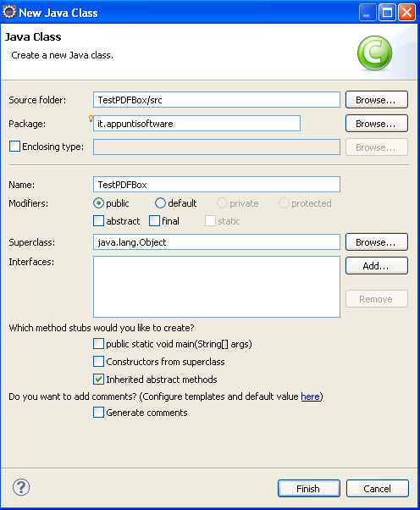
Task: Click the content assist lightbulb by Package
Action: pyautogui.click(x=91, y=119)
